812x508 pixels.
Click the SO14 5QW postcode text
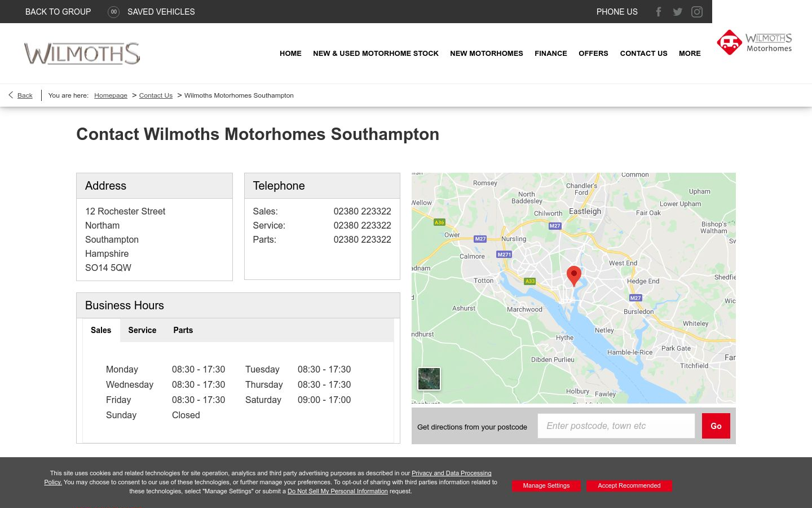108,268
